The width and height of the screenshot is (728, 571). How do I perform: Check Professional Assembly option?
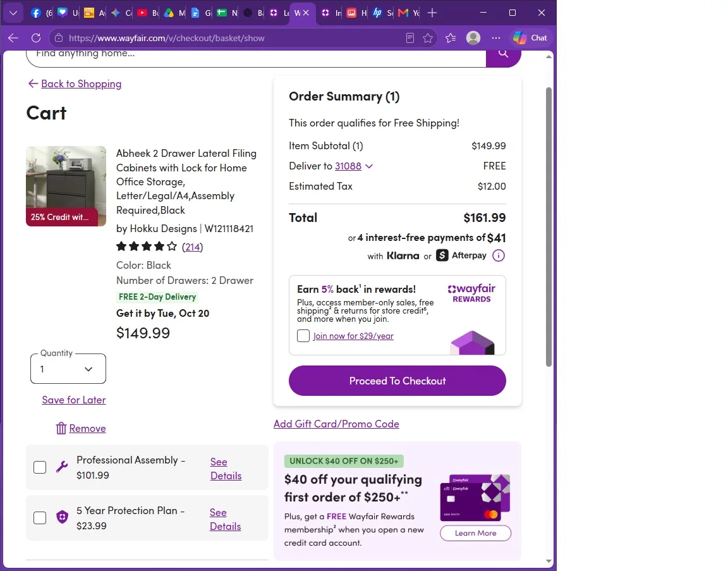[x=40, y=467]
